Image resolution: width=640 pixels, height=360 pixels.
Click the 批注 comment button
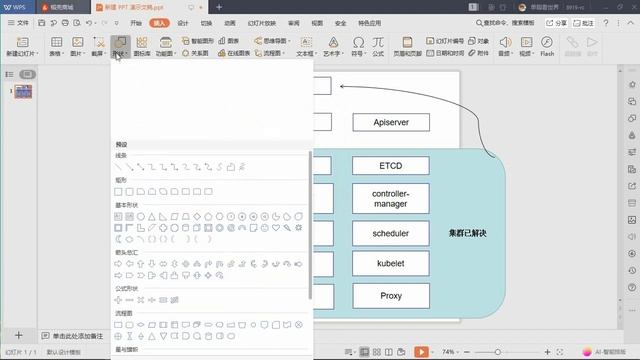tap(583, 23)
